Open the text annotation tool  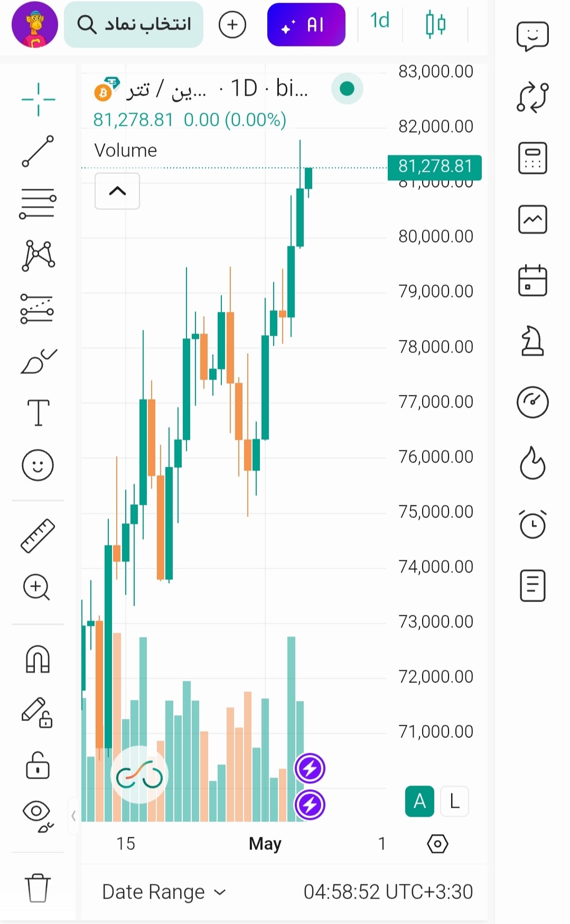[x=38, y=412]
